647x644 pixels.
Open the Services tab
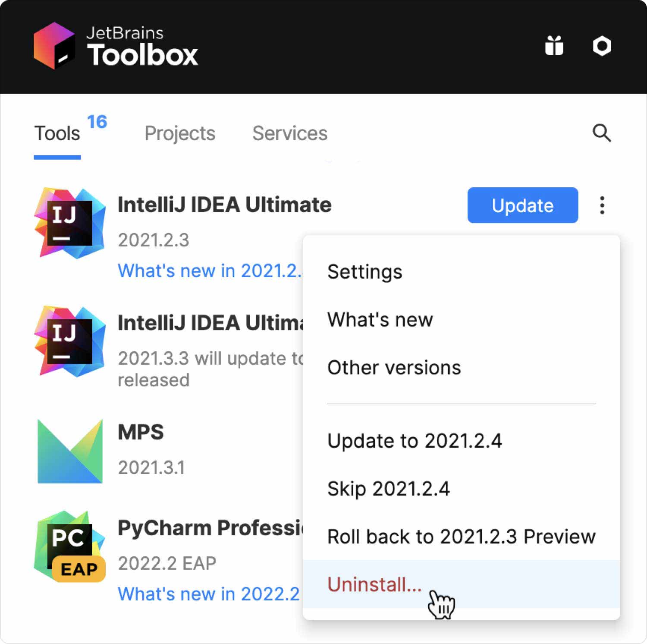pos(289,134)
